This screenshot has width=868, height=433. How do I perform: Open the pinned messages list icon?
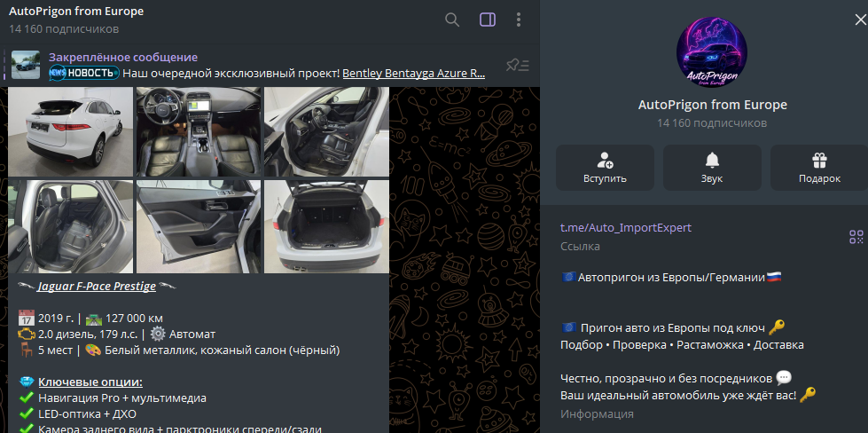coord(518,66)
